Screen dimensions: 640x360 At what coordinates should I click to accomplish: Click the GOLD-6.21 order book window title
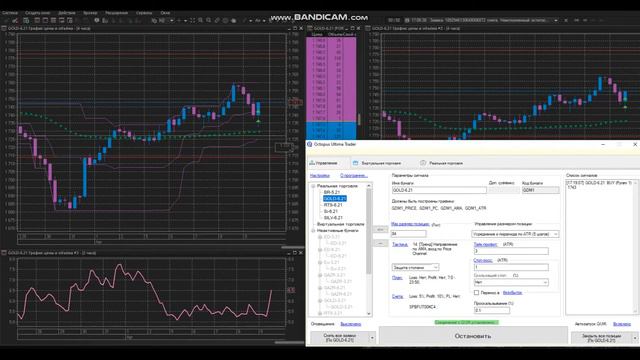pos(329,29)
